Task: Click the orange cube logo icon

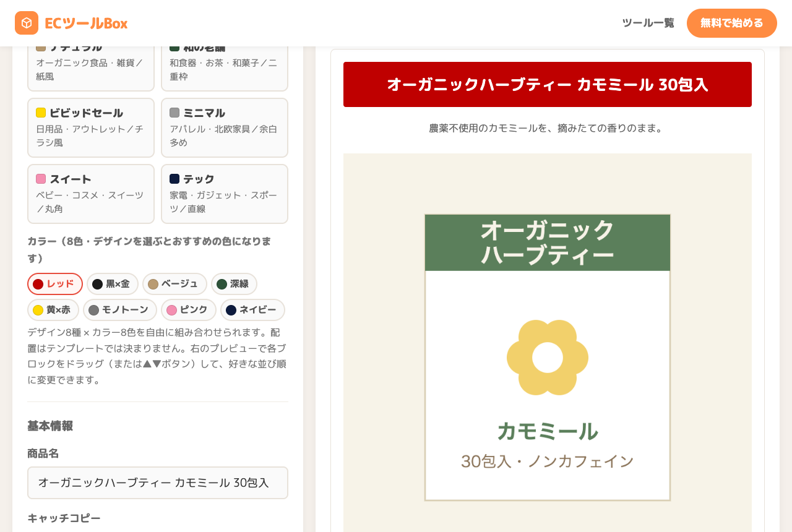Action: pyautogui.click(x=27, y=23)
